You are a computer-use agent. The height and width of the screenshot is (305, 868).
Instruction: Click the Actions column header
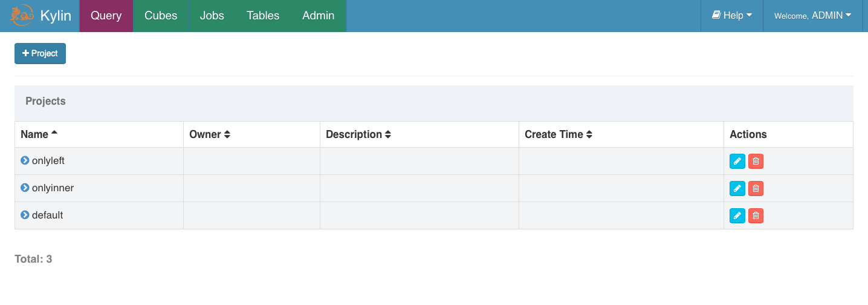(x=748, y=134)
